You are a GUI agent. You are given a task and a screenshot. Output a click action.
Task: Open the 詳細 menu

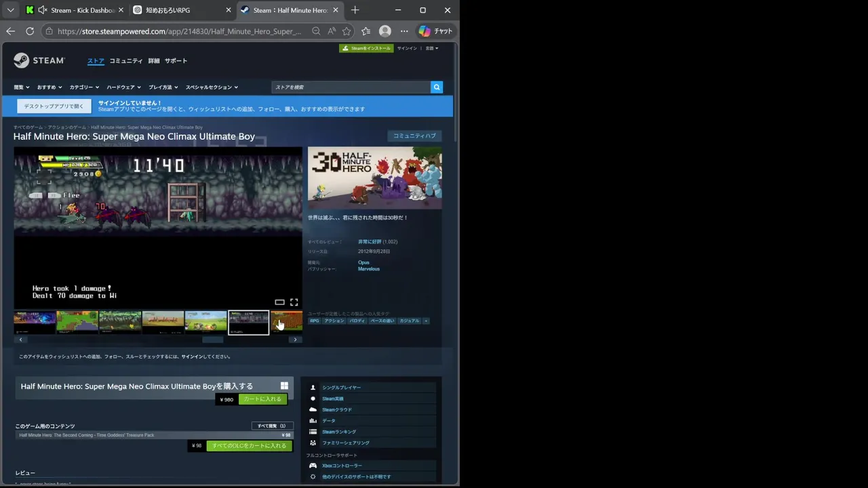[154, 61]
